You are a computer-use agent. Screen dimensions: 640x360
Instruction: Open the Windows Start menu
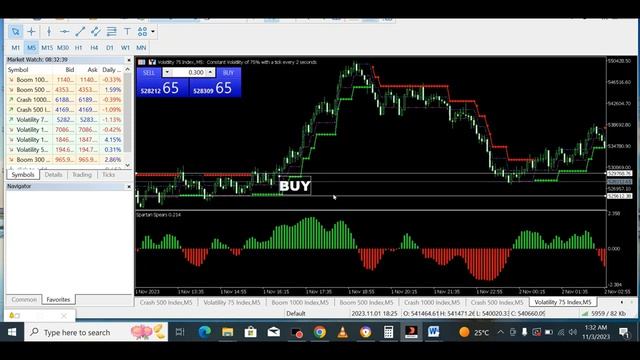point(12,332)
